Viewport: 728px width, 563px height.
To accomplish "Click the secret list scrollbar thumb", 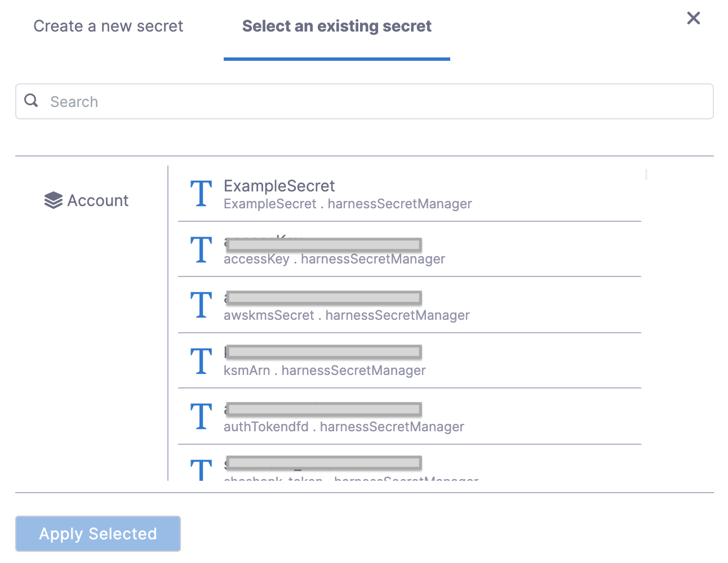I will [x=646, y=175].
